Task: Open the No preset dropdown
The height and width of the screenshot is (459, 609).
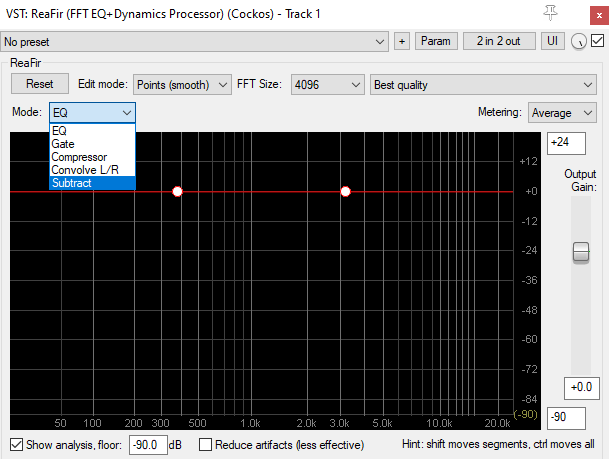Action: pos(195,42)
